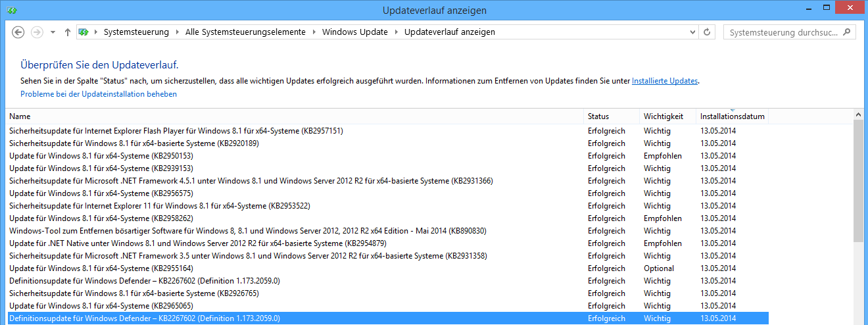The width and height of the screenshot is (868, 325).
Task: Select Sicherheitsupdate KB2926765 row
Action: pos(387,293)
